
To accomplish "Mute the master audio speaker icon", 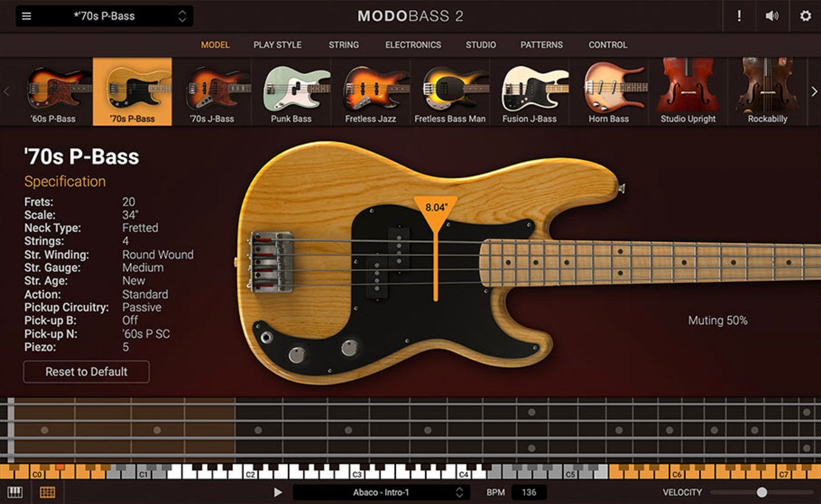I will 771,16.
